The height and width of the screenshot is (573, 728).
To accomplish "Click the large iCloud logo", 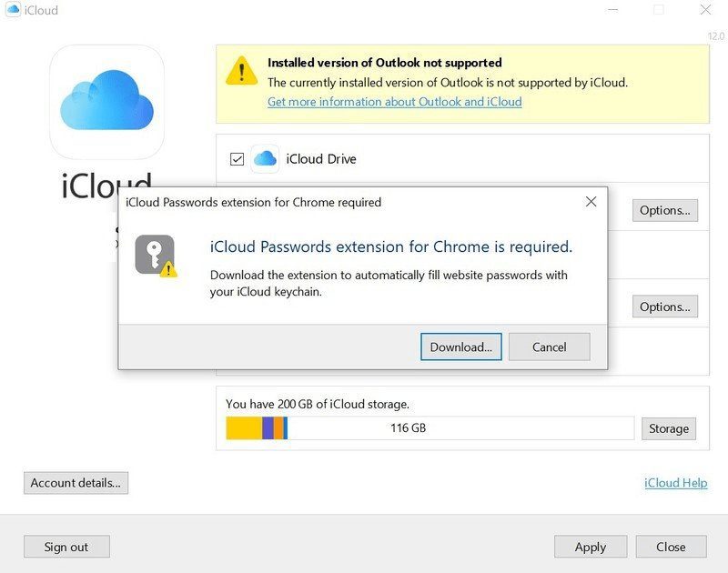I will (106, 102).
